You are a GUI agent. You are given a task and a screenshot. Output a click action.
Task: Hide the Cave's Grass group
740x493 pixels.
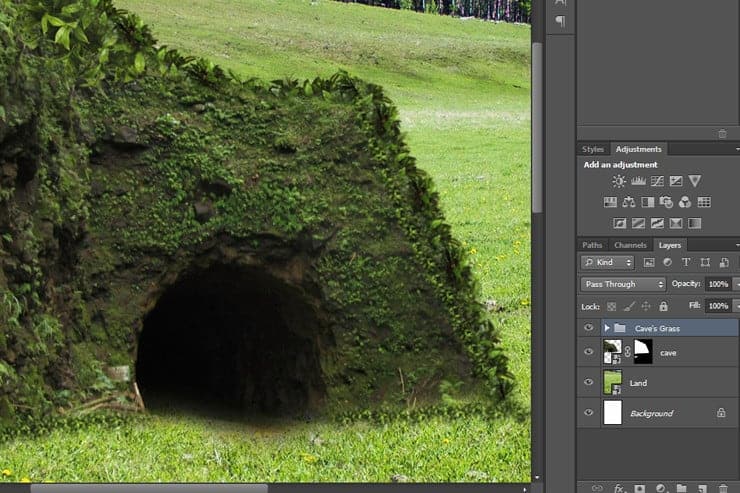(589, 327)
